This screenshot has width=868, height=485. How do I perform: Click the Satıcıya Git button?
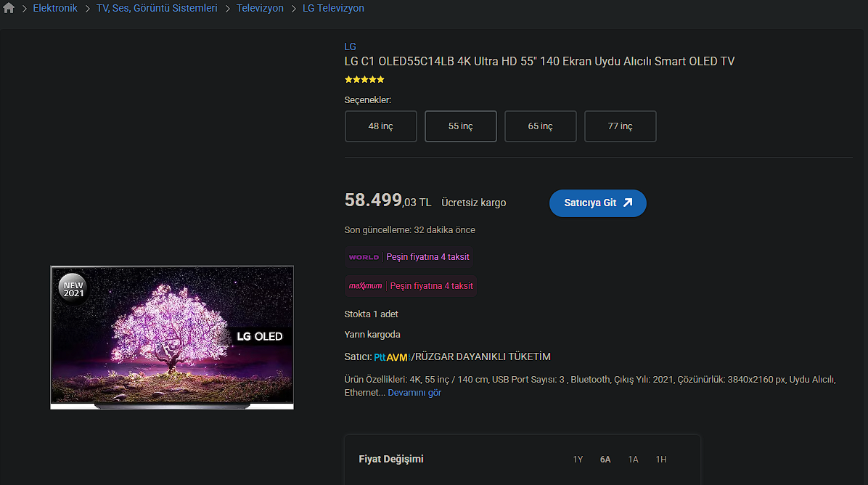coord(598,203)
